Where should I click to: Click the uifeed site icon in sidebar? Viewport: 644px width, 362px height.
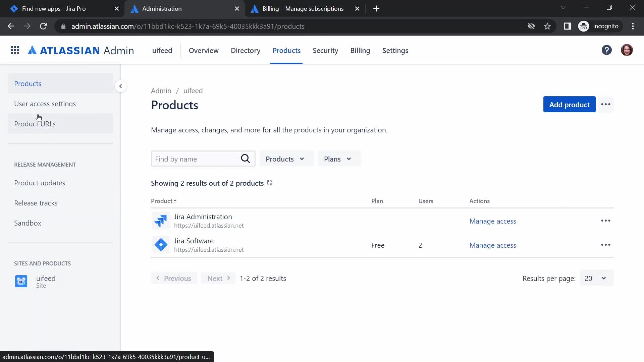click(21, 281)
